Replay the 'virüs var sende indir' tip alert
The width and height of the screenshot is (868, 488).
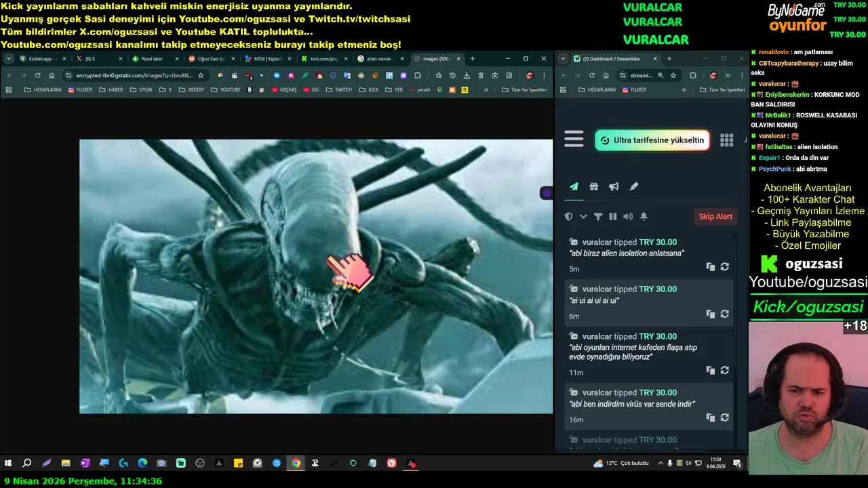724,418
